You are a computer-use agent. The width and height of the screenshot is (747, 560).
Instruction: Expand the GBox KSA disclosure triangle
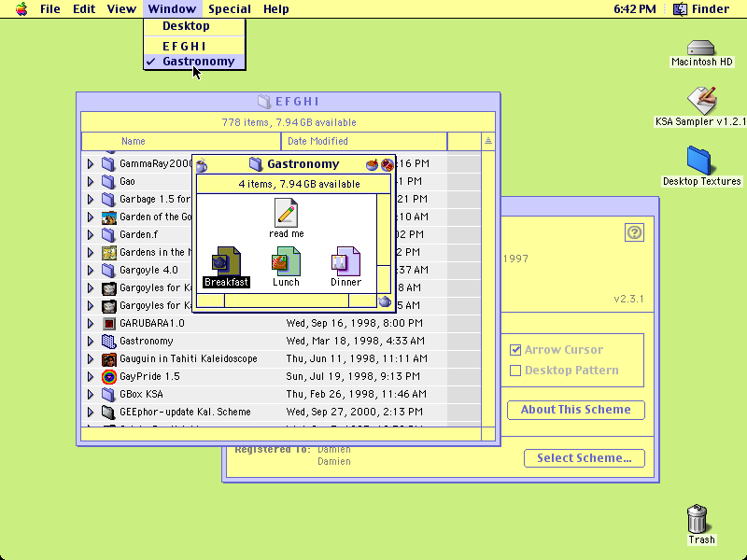[91, 394]
